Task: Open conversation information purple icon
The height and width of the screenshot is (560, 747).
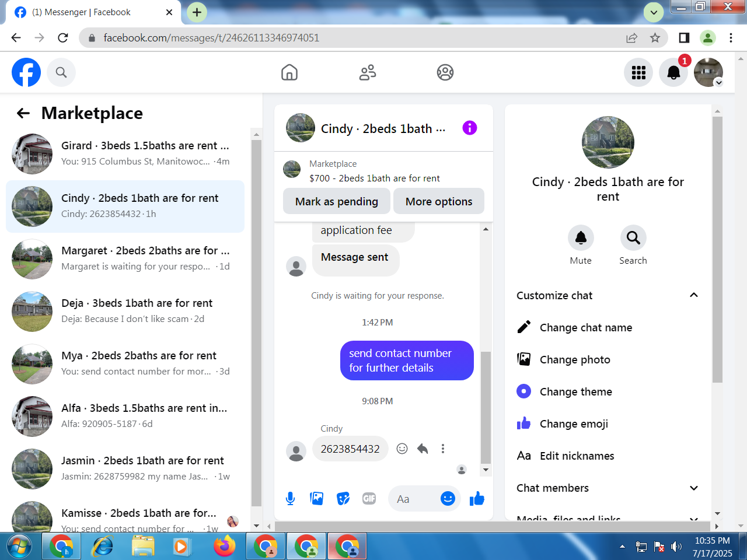Action: [x=470, y=128]
